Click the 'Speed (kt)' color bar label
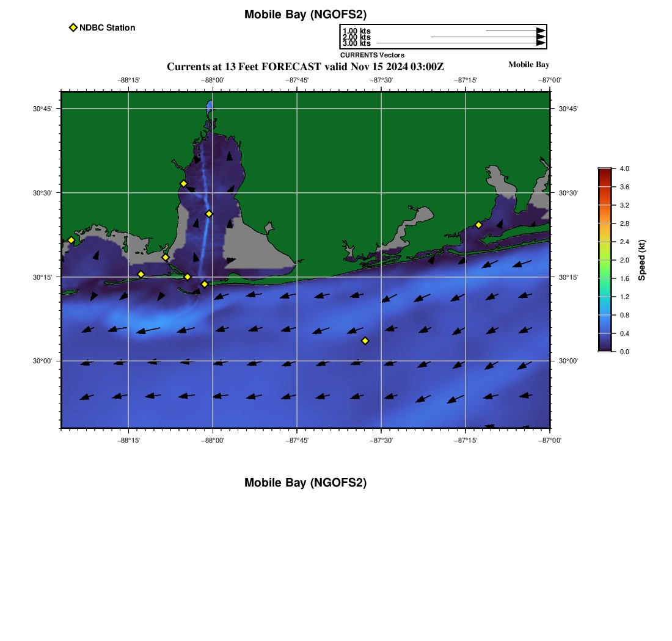 641,260
